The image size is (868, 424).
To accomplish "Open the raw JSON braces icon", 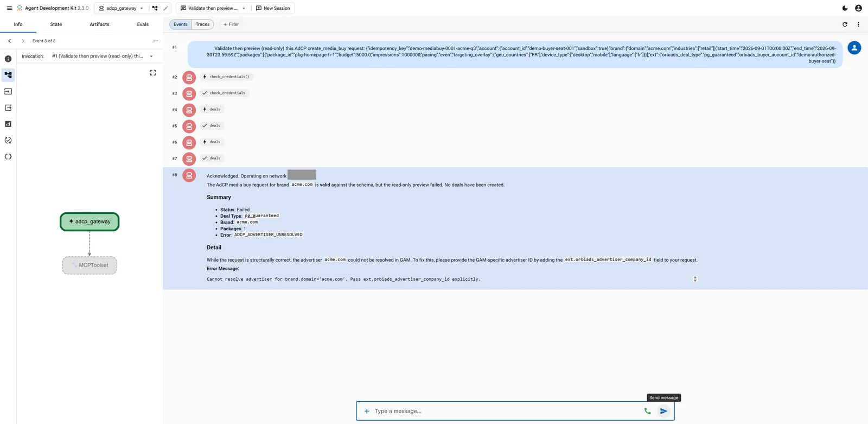I will [8, 156].
